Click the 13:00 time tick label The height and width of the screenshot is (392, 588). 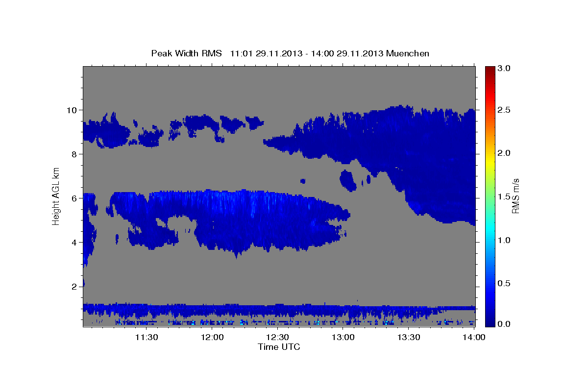343,337
